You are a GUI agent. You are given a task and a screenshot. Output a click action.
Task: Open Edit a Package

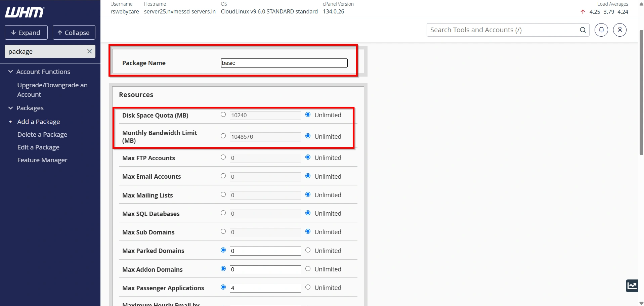38,147
